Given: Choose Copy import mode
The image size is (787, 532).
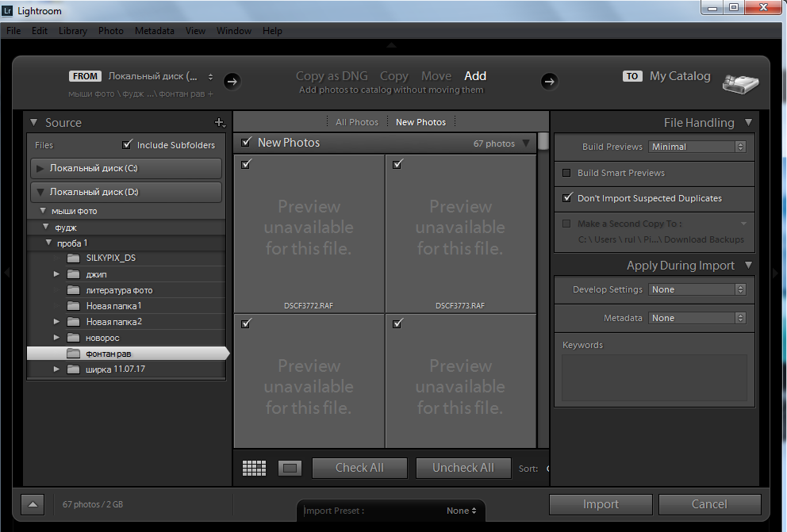Looking at the screenshot, I should pos(394,75).
